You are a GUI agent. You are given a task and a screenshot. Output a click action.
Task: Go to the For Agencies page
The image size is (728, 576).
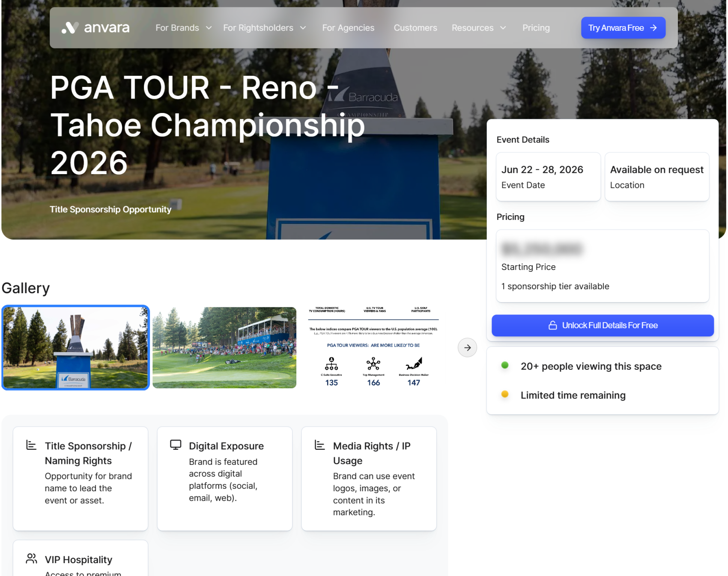pyautogui.click(x=348, y=28)
